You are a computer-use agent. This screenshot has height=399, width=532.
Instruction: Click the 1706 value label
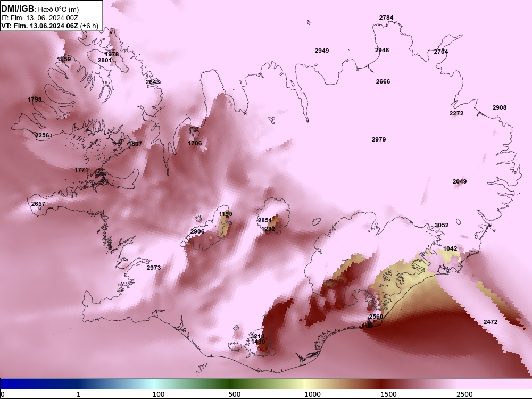click(195, 143)
